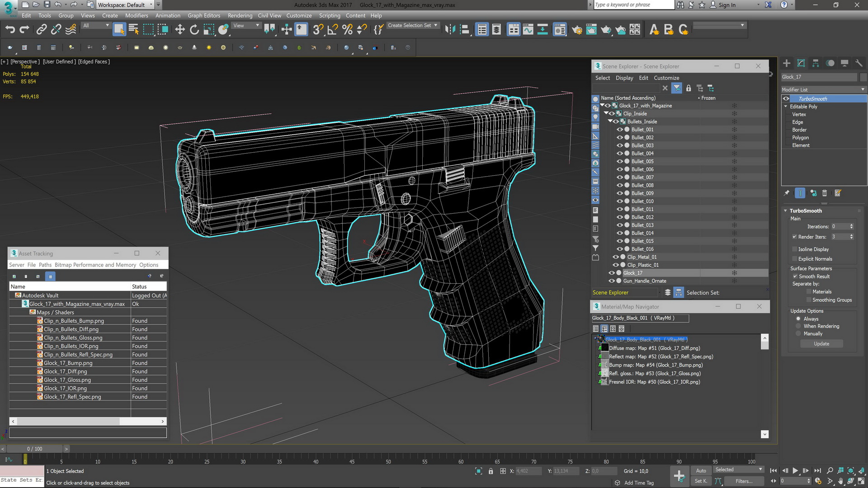Viewport: 868px width, 488px height.
Task: Enable the Isoline Display checkbox
Action: [794, 249]
